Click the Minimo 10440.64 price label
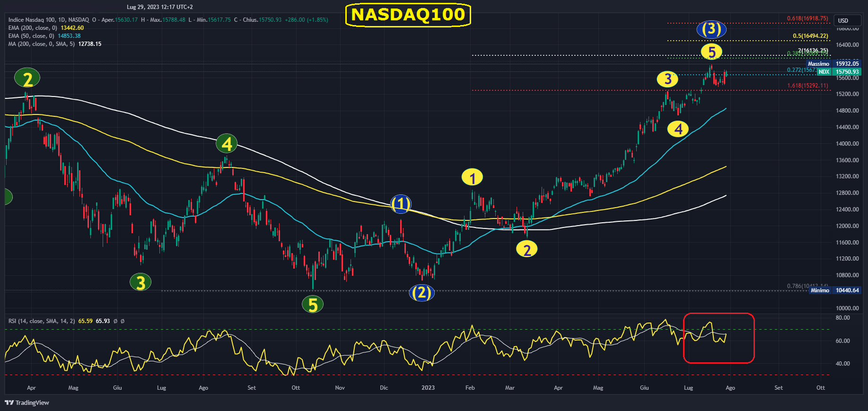 (x=834, y=290)
